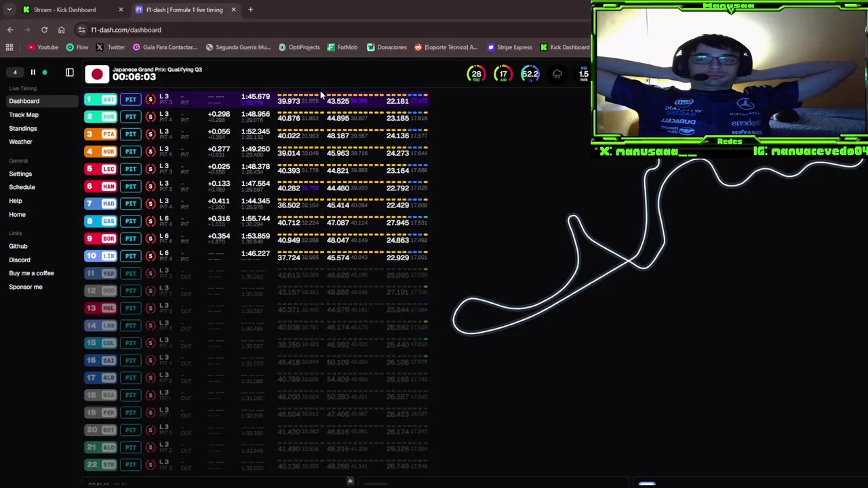Screen dimensions: 868x488
Task: Open the browser home page icon
Action: 61,30
